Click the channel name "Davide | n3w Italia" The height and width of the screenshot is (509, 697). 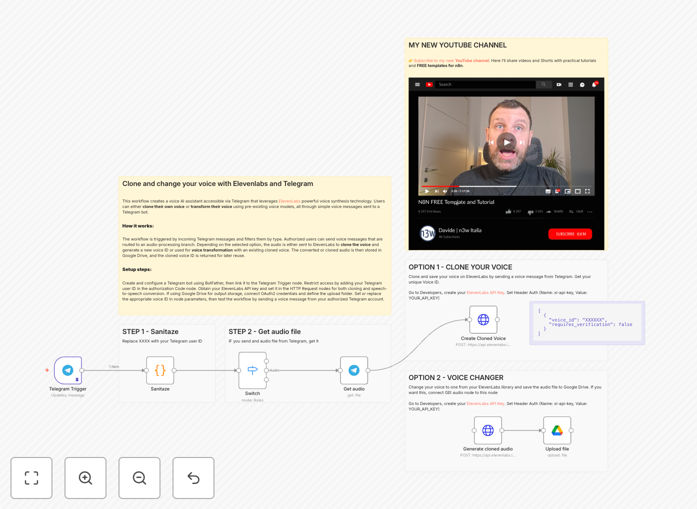pyautogui.click(x=460, y=230)
